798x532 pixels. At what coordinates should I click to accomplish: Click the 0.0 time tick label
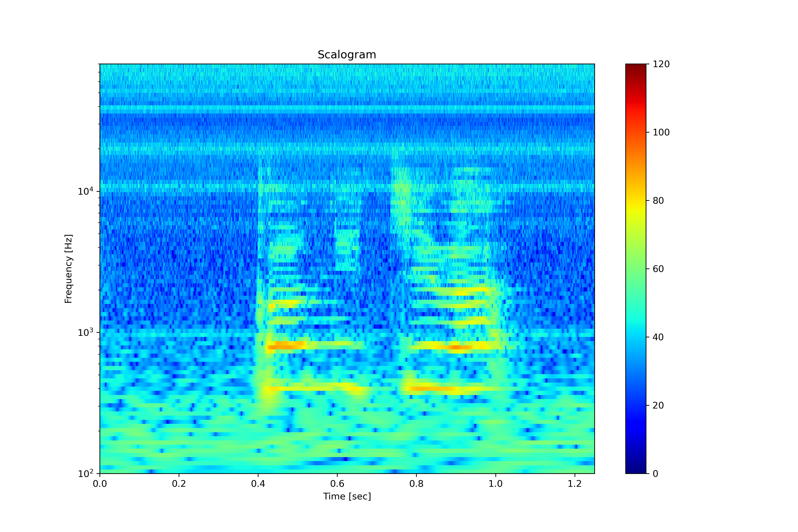pyautogui.click(x=100, y=483)
